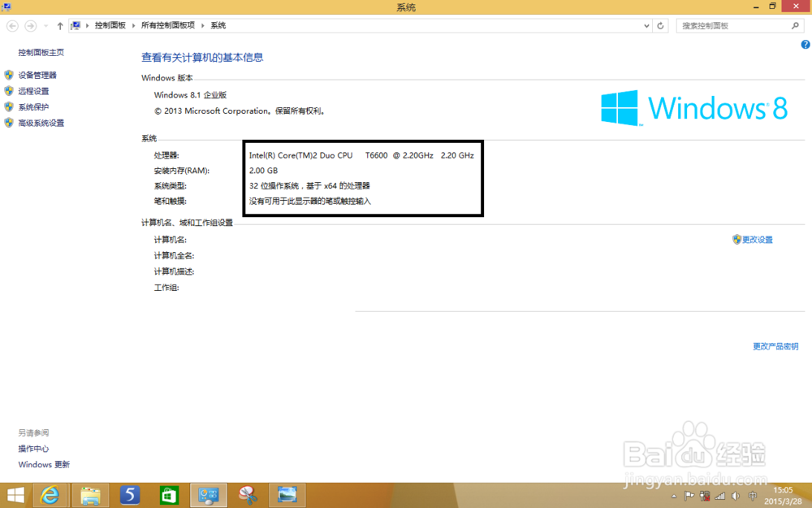This screenshot has height=508, width=812.
Task: Click the Windows Start button
Action: (15, 496)
